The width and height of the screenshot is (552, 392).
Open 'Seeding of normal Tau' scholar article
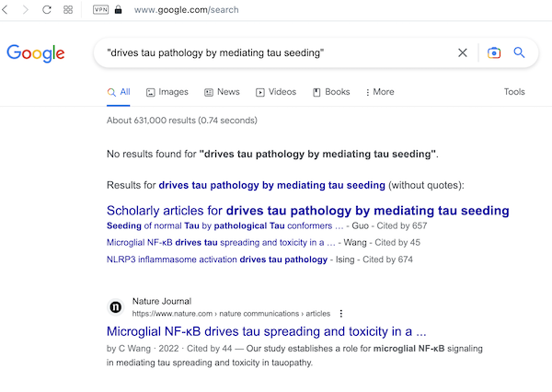225,225
